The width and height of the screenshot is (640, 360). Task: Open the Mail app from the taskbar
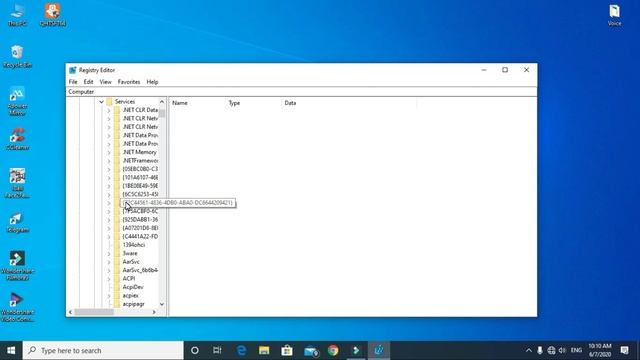pos(310,351)
